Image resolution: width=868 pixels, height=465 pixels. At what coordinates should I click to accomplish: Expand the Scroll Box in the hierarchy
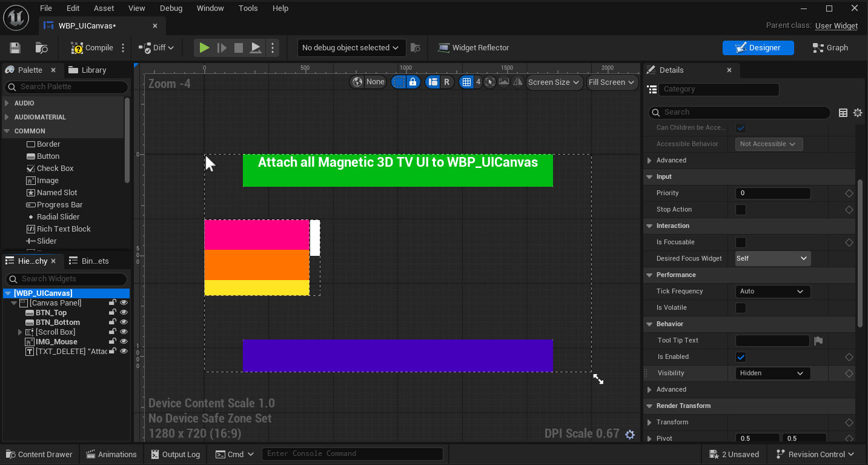(20, 332)
